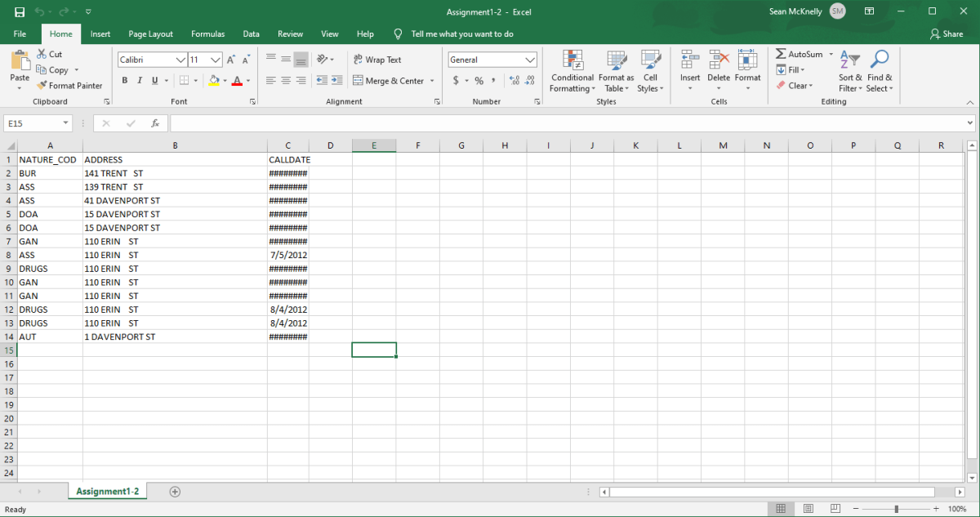Image resolution: width=980 pixels, height=517 pixels.
Task: Click the Tell me what you want to do box
Action: pos(462,34)
